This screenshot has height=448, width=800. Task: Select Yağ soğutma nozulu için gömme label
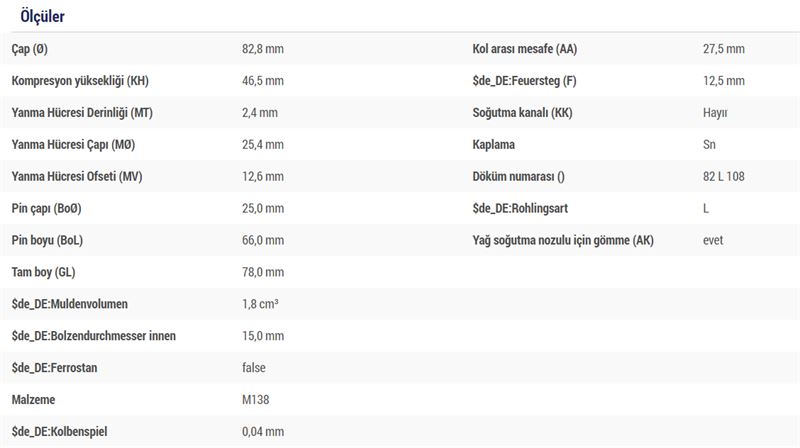[563, 240]
